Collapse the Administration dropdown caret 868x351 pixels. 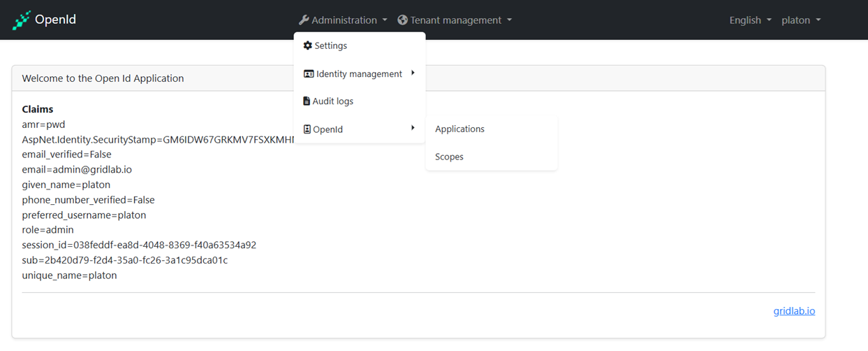point(385,21)
